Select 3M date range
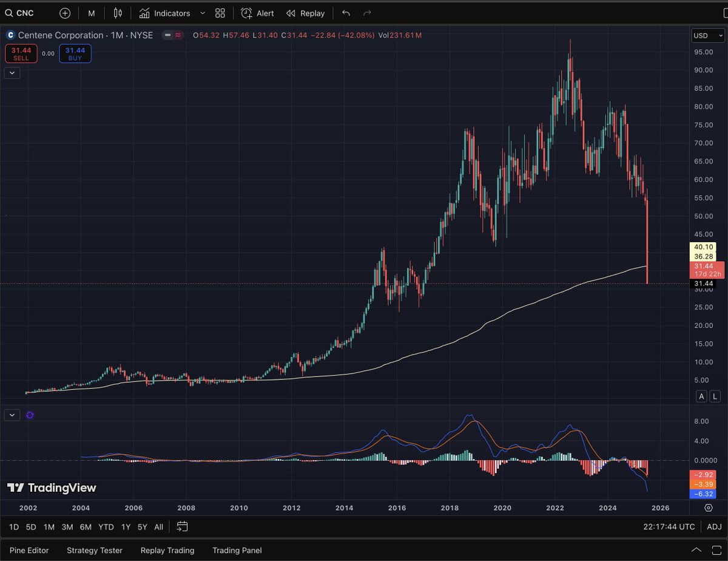 tap(67, 527)
